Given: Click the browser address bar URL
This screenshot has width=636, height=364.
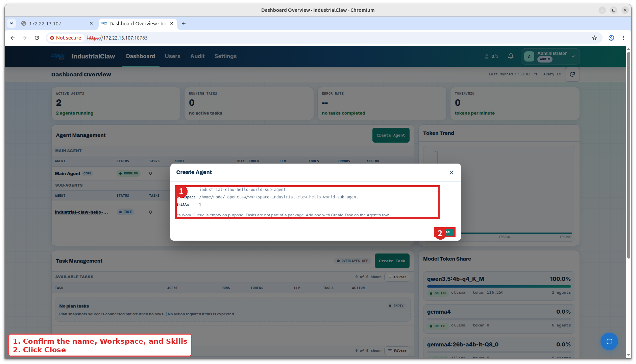Looking at the screenshot, I should click(x=117, y=38).
